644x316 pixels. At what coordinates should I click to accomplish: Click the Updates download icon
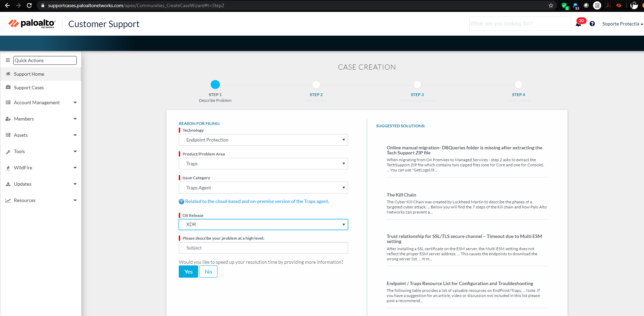(x=8, y=184)
